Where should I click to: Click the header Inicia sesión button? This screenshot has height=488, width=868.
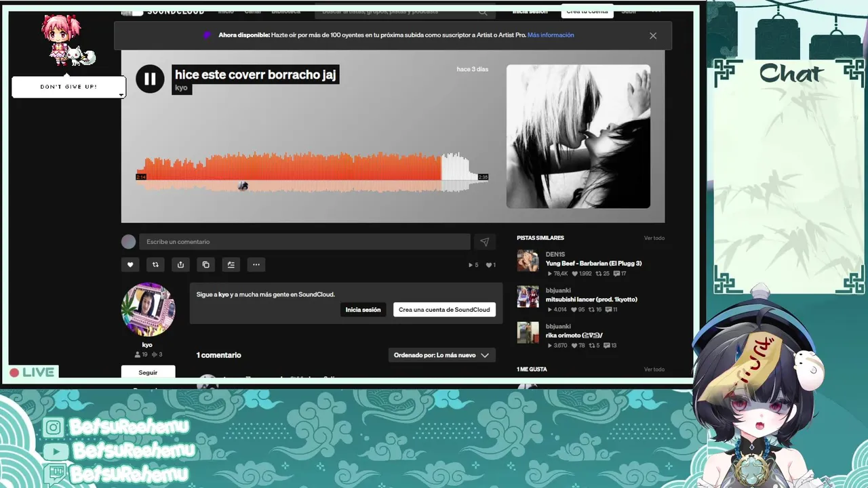530,11
